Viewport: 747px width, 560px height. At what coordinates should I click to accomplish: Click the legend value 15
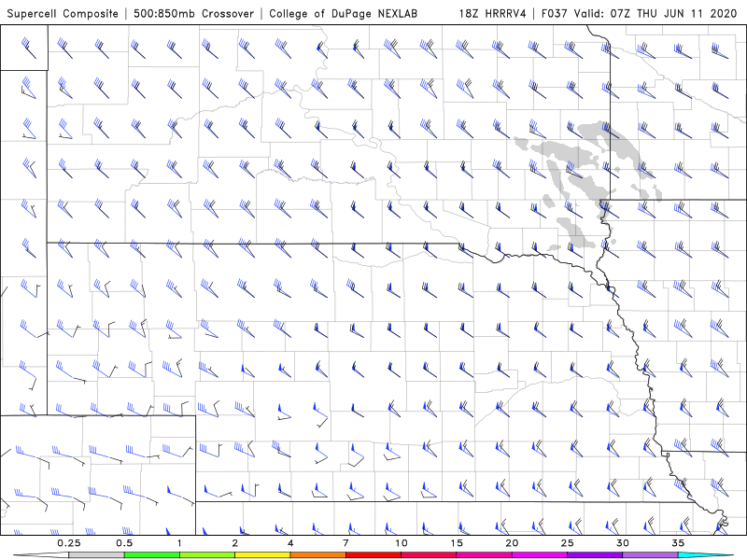click(x=457, y=543)
